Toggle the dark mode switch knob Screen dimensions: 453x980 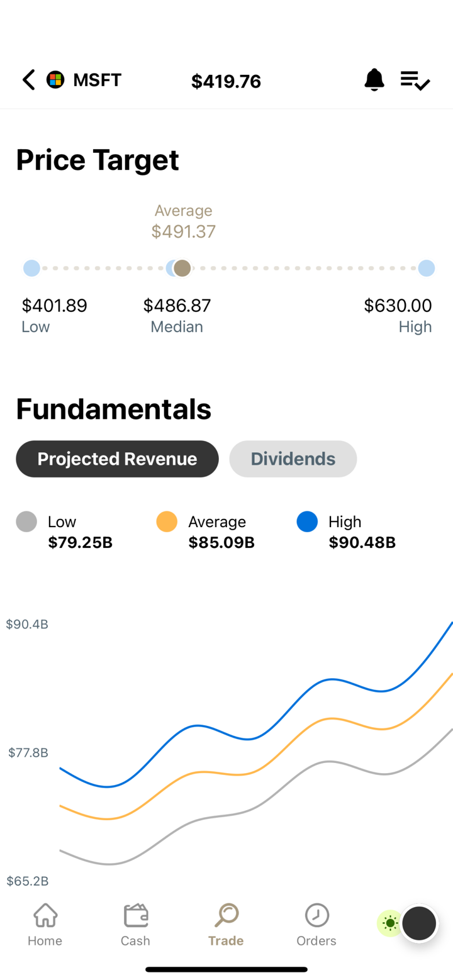[418, 923]
